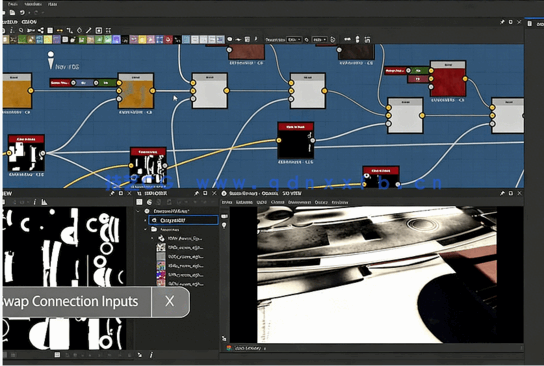Select the magenta-thumbnail texture row in Explorer

coord(180,275)
